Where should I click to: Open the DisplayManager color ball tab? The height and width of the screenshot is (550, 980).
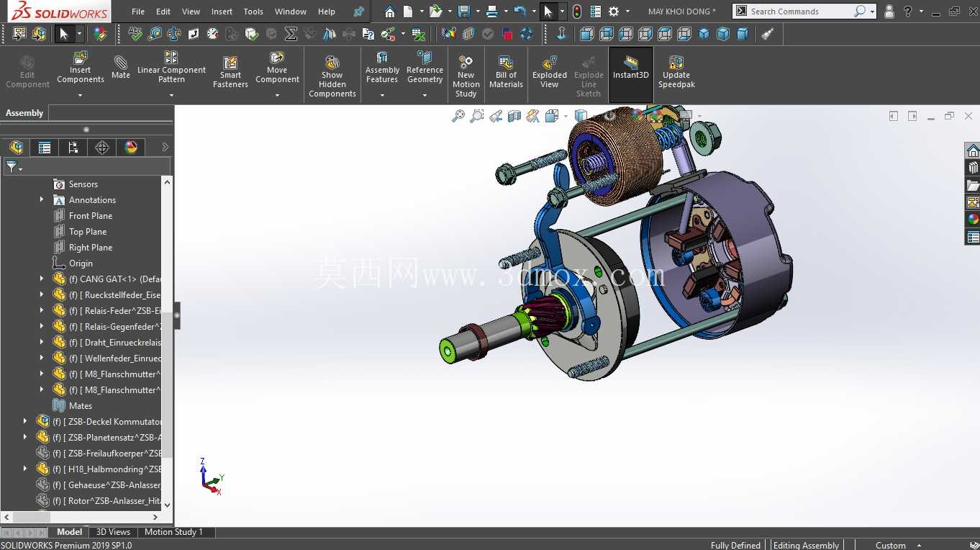[131, 148]
